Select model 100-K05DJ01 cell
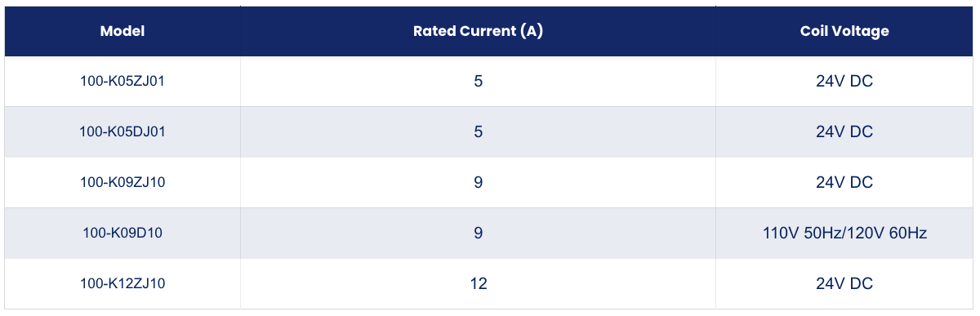Screen dimensions: 980x316 [122, 132]
